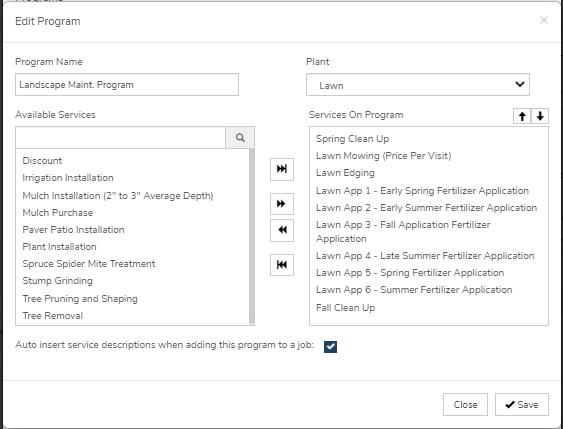This screenshot has height=429, width=563.
Task: Toggle auto insert service descriptions checkbox
Action: [330, 347]
